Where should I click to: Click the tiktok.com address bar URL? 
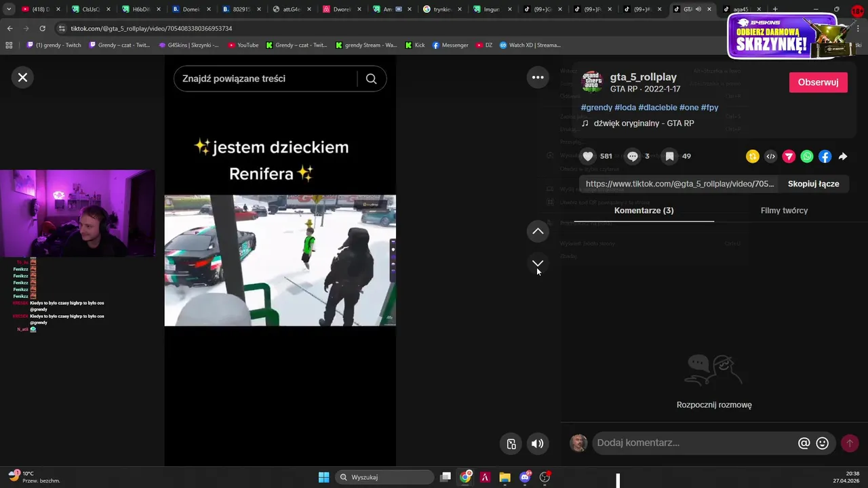pos(151,28)
